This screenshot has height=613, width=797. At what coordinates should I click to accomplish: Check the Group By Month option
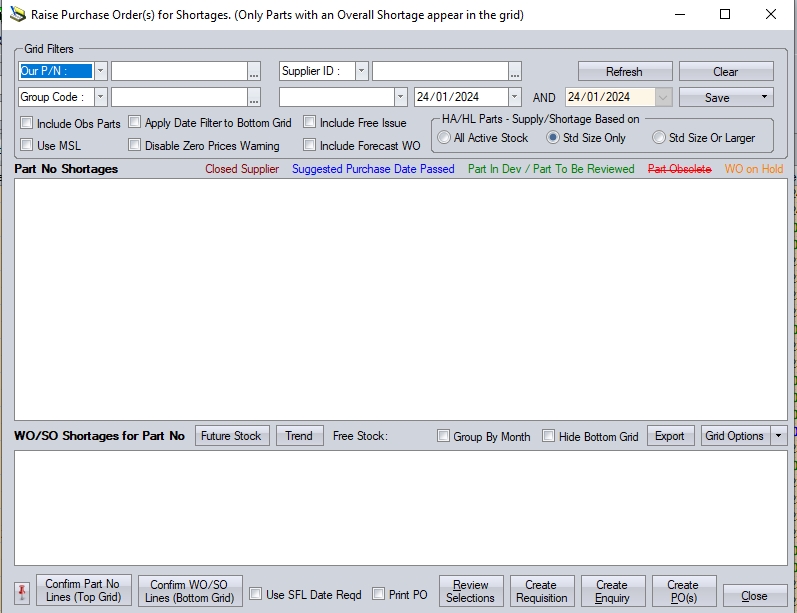444,436
